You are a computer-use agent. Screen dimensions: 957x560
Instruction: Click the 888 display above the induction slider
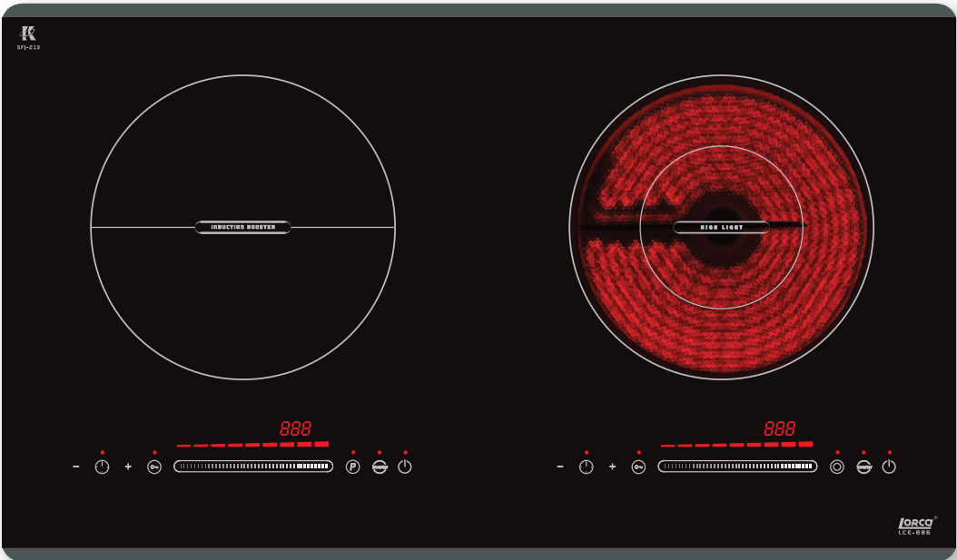tap(295, 428)
